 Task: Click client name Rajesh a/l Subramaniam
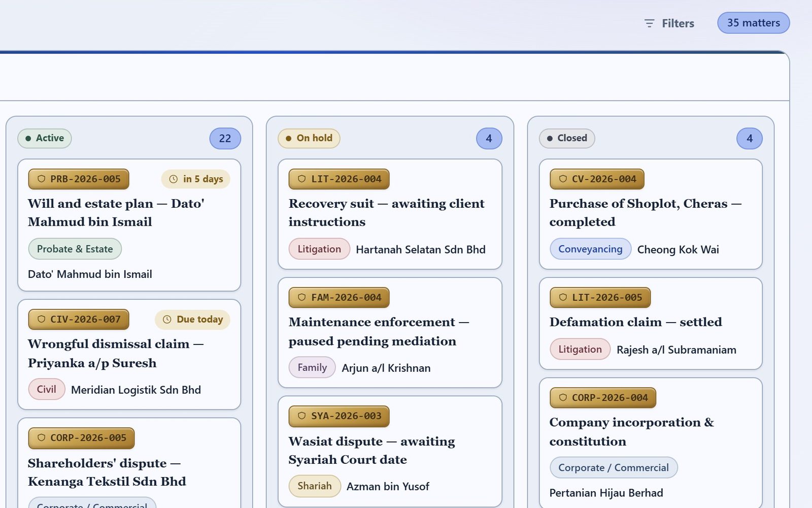click(x=676, y=350)
